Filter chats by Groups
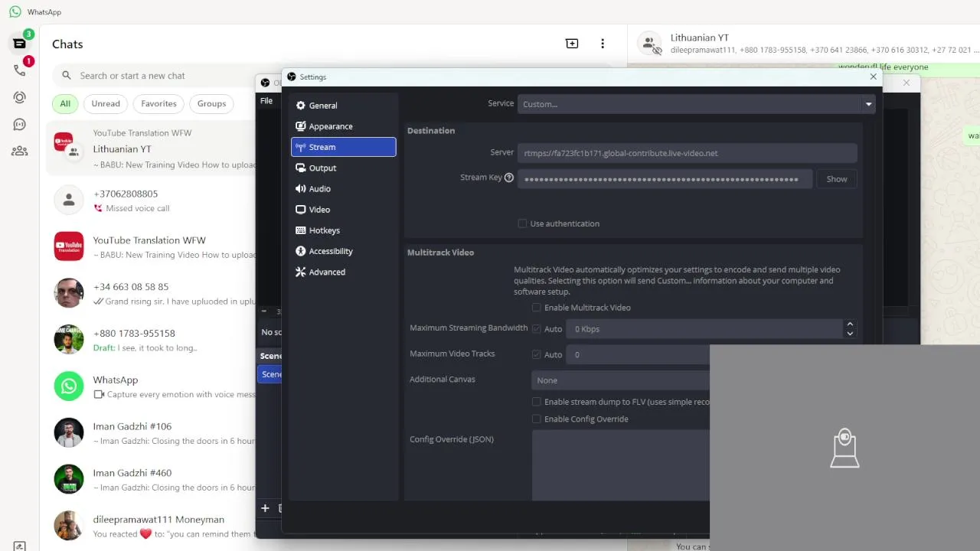The height and width of the screenshot is (551, 980). 211,103
